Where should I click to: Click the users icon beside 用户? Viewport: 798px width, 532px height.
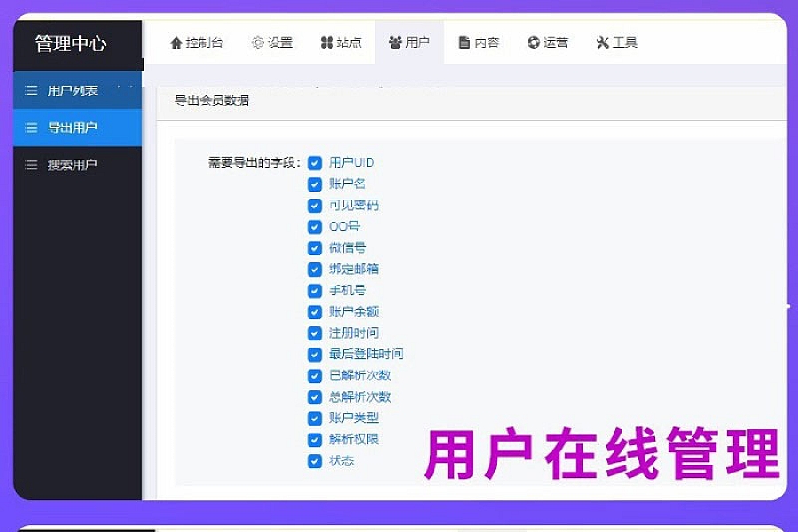point(395,43)
